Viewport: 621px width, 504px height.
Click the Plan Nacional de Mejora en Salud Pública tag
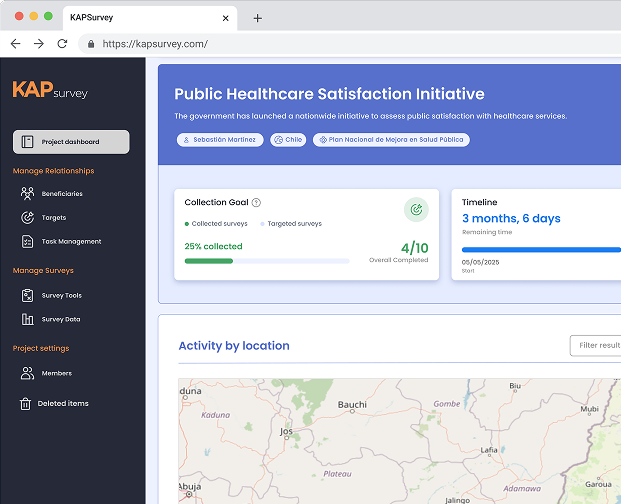point(391,140)
